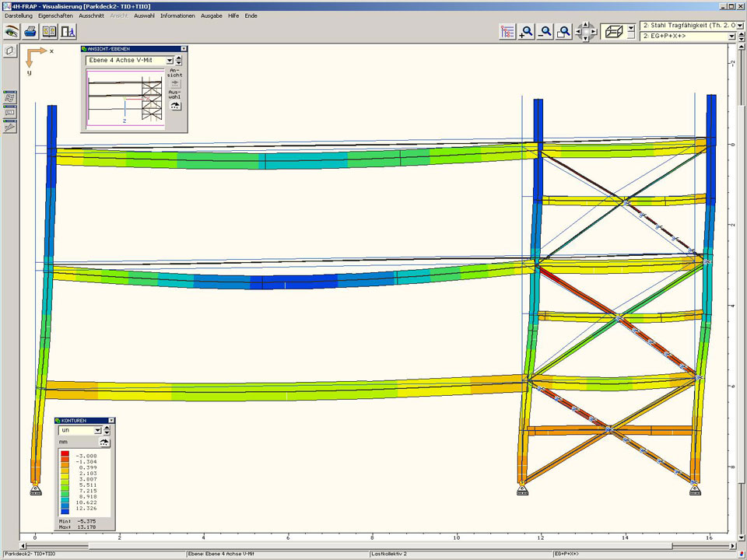Screen dimensions: 747x560
Task: Click the Auswahl button in Ansicht/Ebenen panel
Action: (175, 105)
